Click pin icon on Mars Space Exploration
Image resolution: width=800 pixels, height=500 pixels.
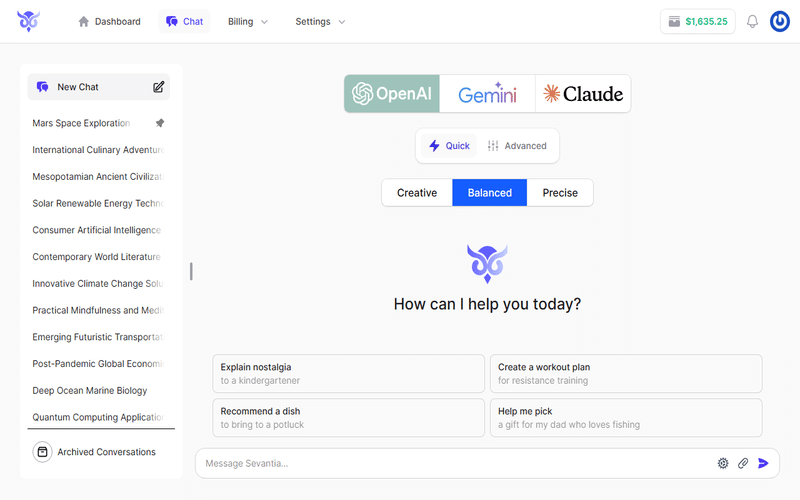160,123
